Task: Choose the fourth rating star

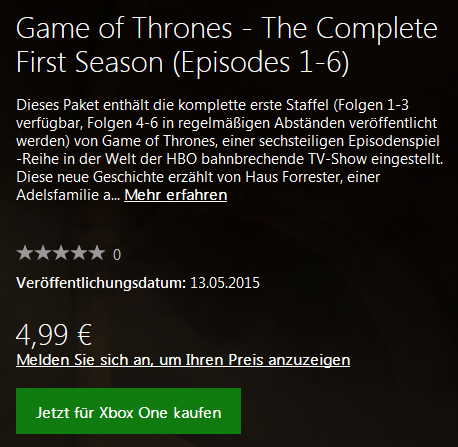Action: point(78,253)
